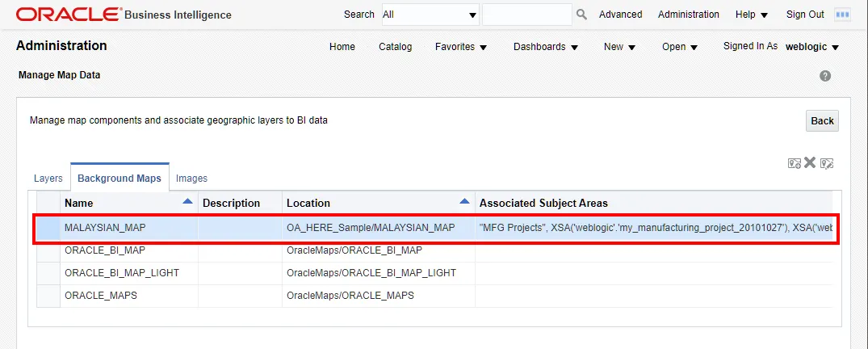
Task: Switch to the Layers tab
Action: click(48, 179)
